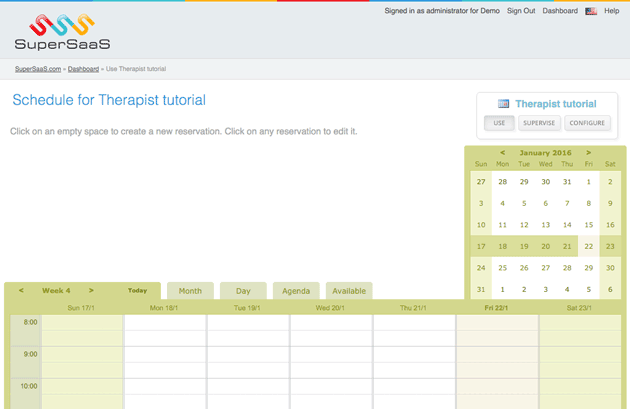Click the Therapist tutorial calendar icon
Image resolution: width=630 pixels, height=409 pixels.
click(503, 104)
